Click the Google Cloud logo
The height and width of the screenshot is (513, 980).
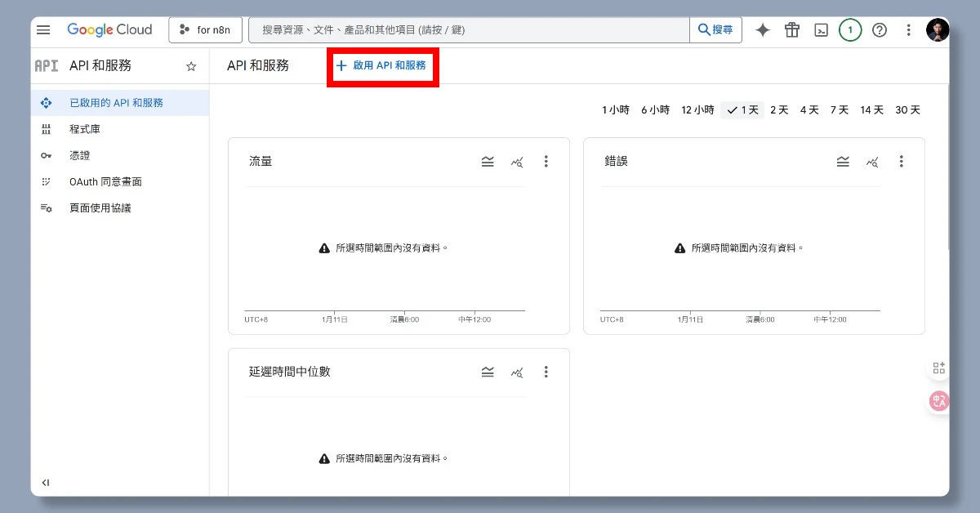[109, 29]
